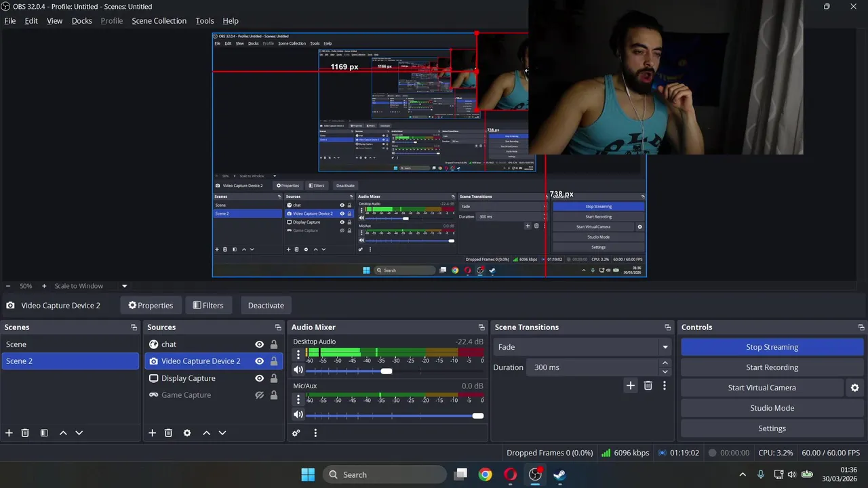Add a new source with plus icon
Viewport: 868px width, 488px height.
[152, 432]
